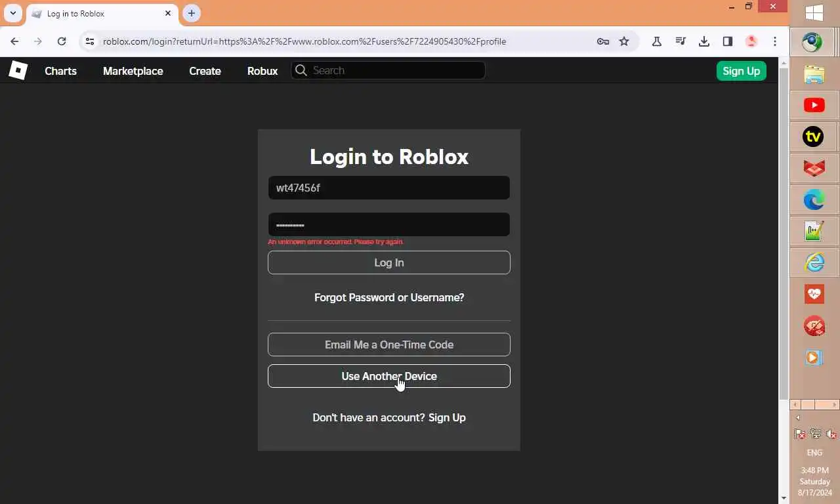The height and width of the screenshot is (504, 840).
Task: Open media control icon in toolbar
Action: 681,41
